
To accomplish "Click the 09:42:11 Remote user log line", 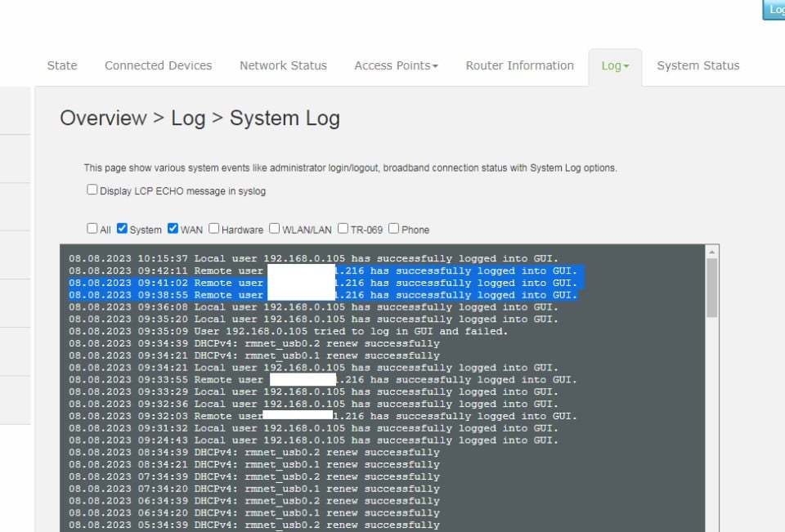I will pyautogui.click(x=323, y=270).
